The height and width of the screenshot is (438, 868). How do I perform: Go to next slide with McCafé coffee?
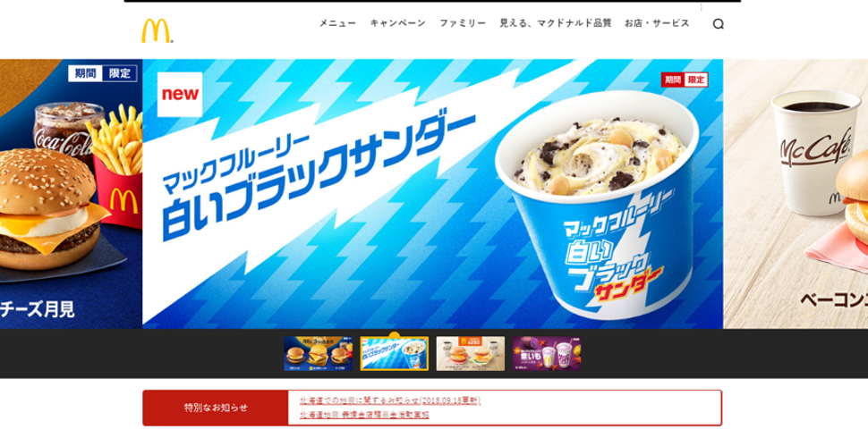click(796, 194)
